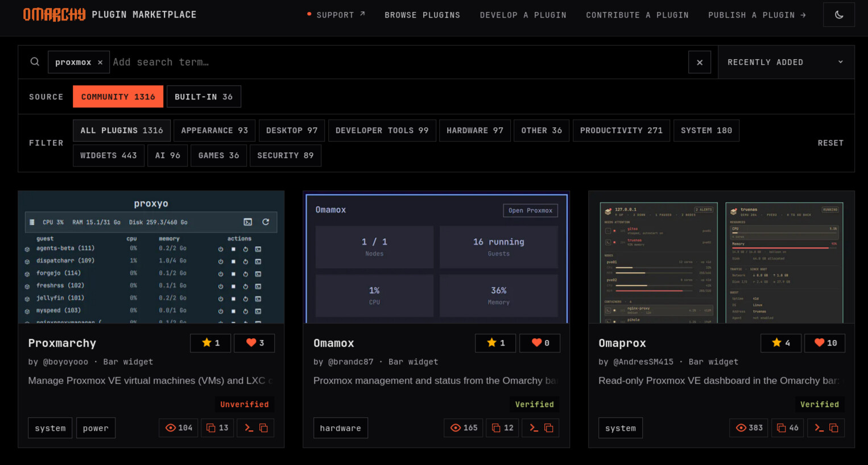Filter by AI category
Screen dimensions: 868x465
[168, 155]
